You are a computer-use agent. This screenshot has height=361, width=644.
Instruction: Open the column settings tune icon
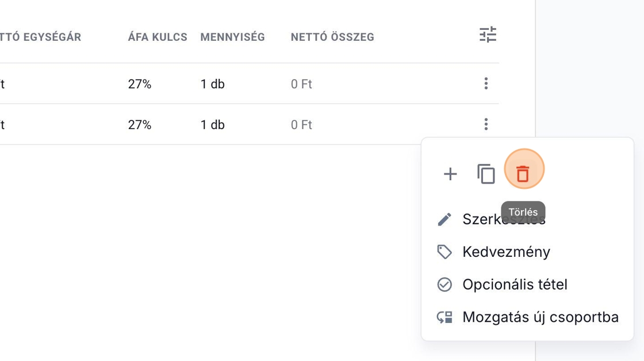tap(488, 35)
